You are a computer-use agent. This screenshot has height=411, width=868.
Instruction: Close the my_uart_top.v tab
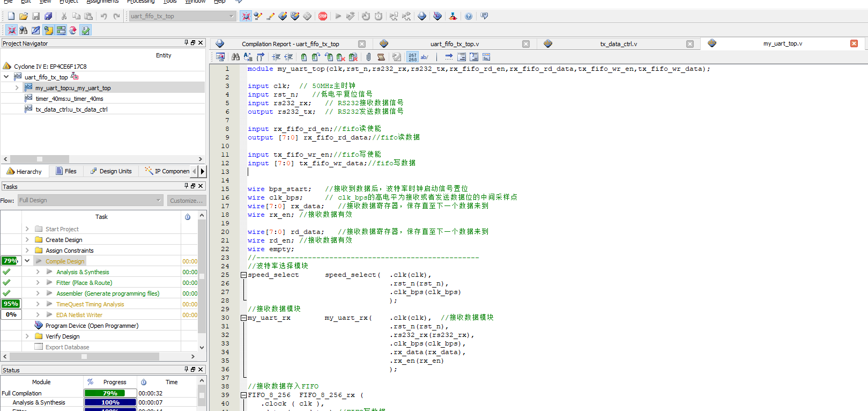(x=854, y=43)
